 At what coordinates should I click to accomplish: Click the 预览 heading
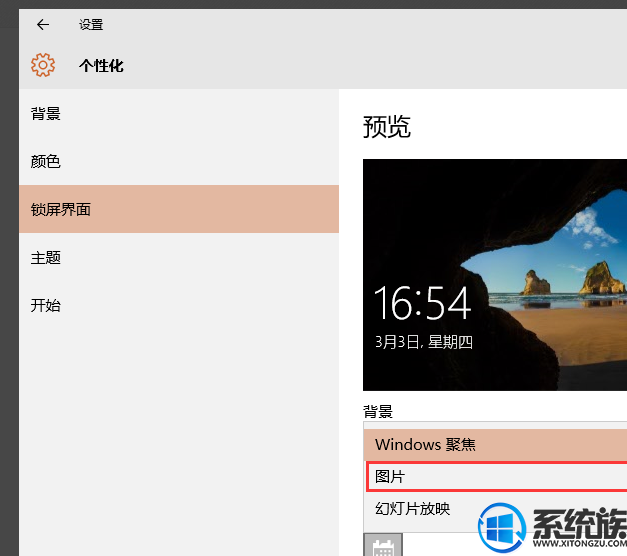(x=387, y=127)
